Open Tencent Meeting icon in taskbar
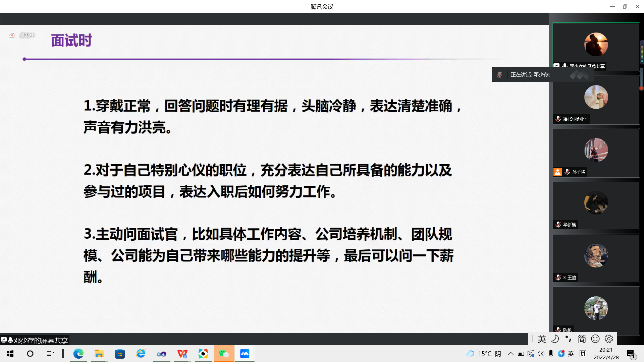The height and width of the screenshot is (362, 644). pyautogui.click(x=245, y=354)
